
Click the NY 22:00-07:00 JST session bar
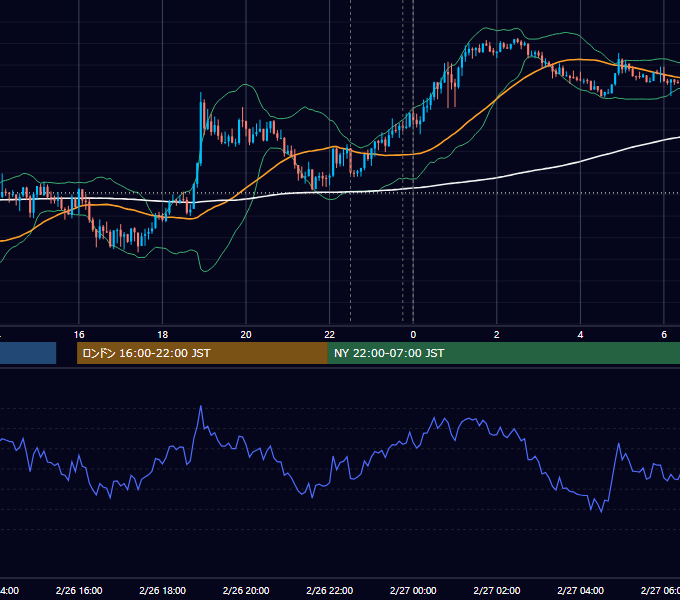(x=503, y=353)
